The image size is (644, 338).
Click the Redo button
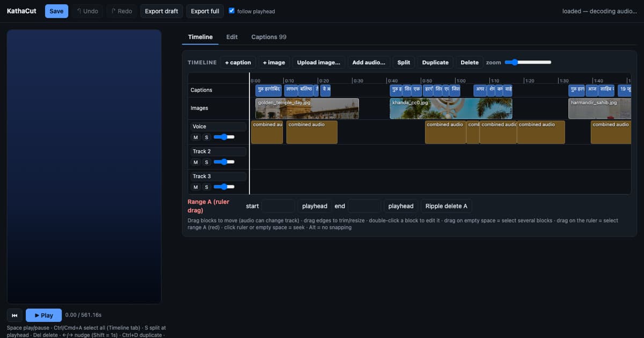point(121,11)
